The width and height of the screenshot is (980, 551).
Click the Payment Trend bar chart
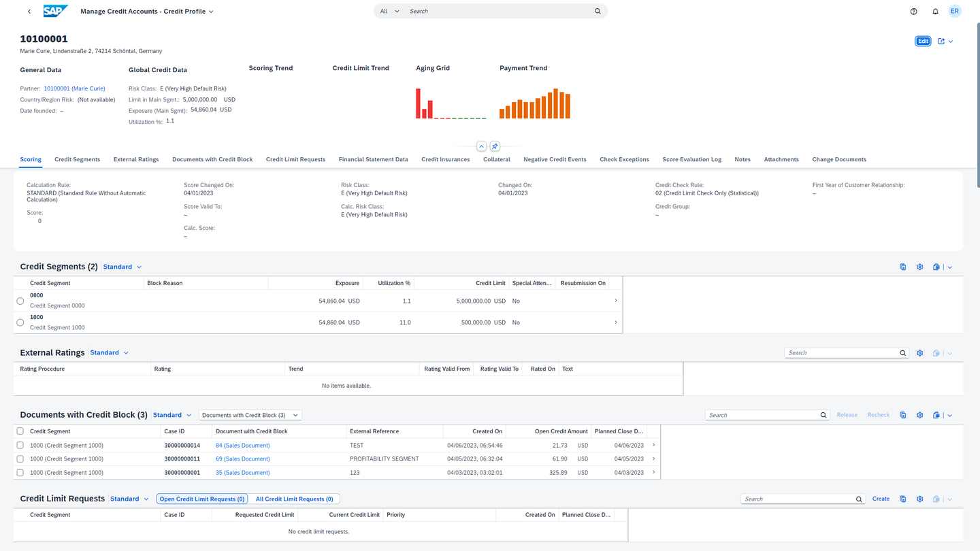click(535, 103)
